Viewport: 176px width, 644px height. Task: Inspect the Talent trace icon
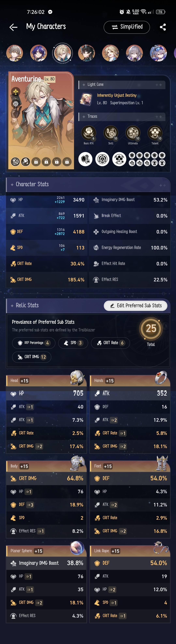tap(155, 133)
